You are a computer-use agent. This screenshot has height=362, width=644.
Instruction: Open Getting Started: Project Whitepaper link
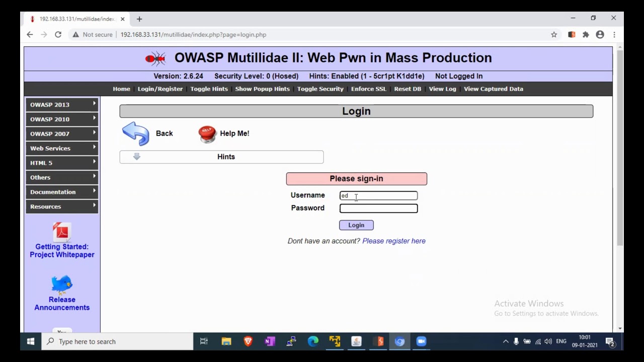pos(62,251)
